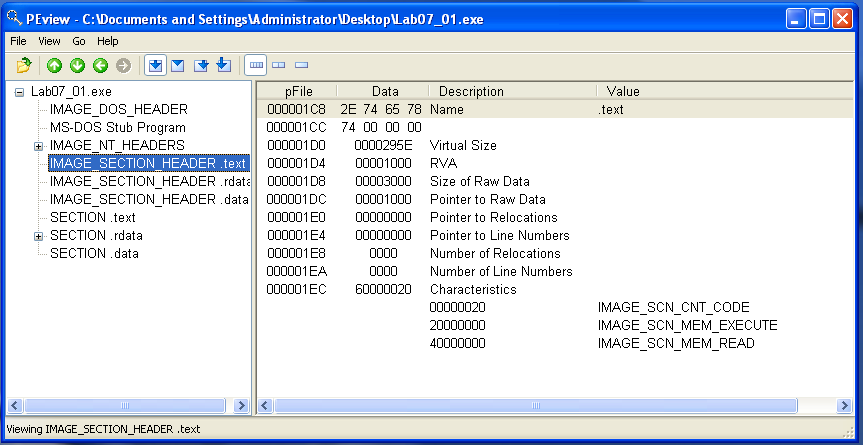
Task: Click the third blue arrow box icon
Action: point(201,65)
